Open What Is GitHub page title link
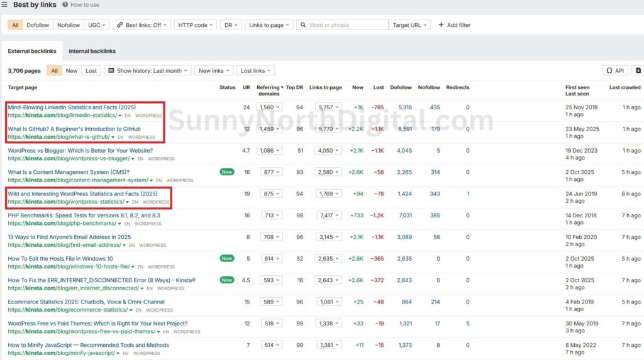 point(74,129)
